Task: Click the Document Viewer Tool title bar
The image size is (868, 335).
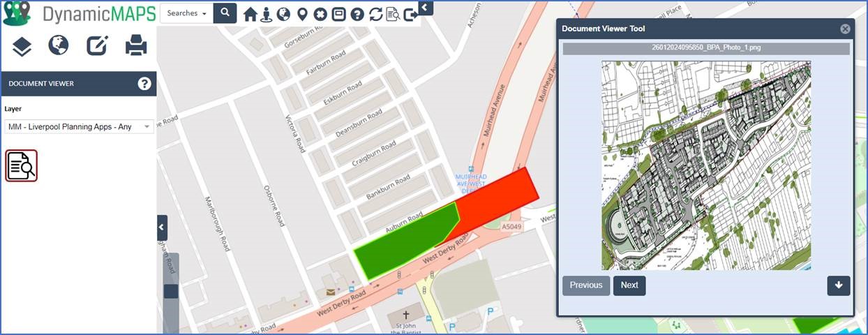Action: coord(705,29)
